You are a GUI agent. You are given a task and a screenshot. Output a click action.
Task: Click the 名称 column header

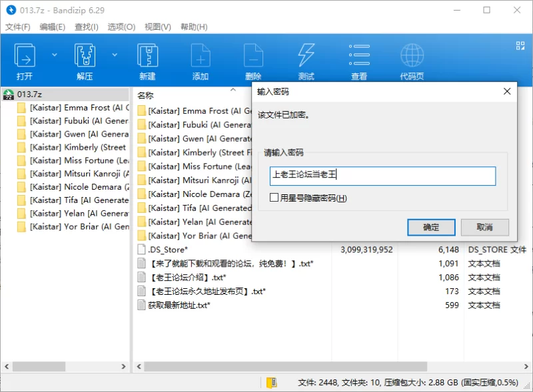pos(145,96)
